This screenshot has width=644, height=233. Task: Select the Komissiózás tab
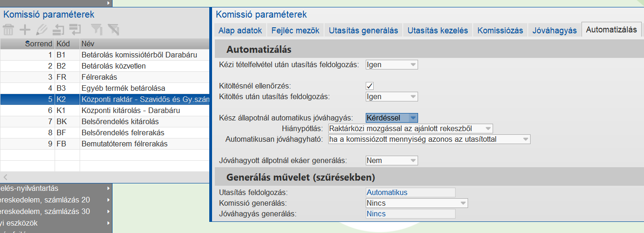pos(500,31)
